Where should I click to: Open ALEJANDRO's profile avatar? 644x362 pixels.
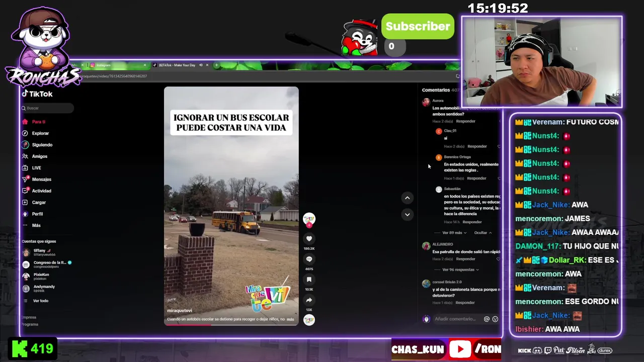pyautogui.click(x=426, y=246)
